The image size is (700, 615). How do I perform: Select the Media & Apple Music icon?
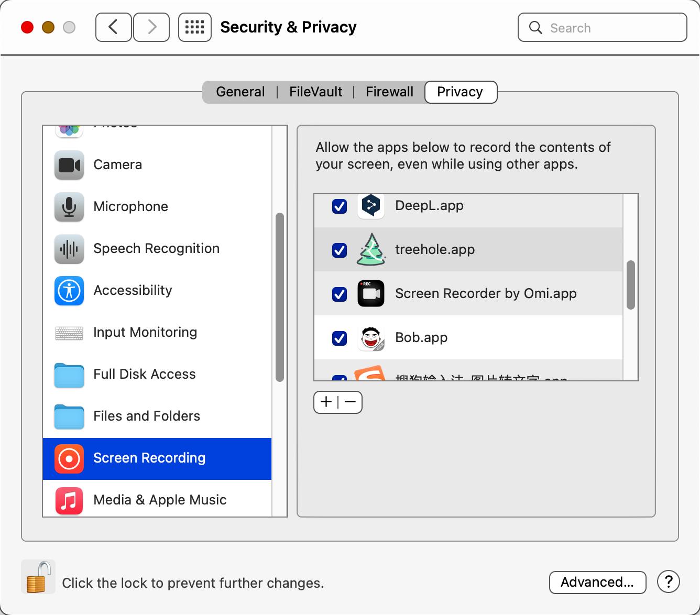[69, 500]
